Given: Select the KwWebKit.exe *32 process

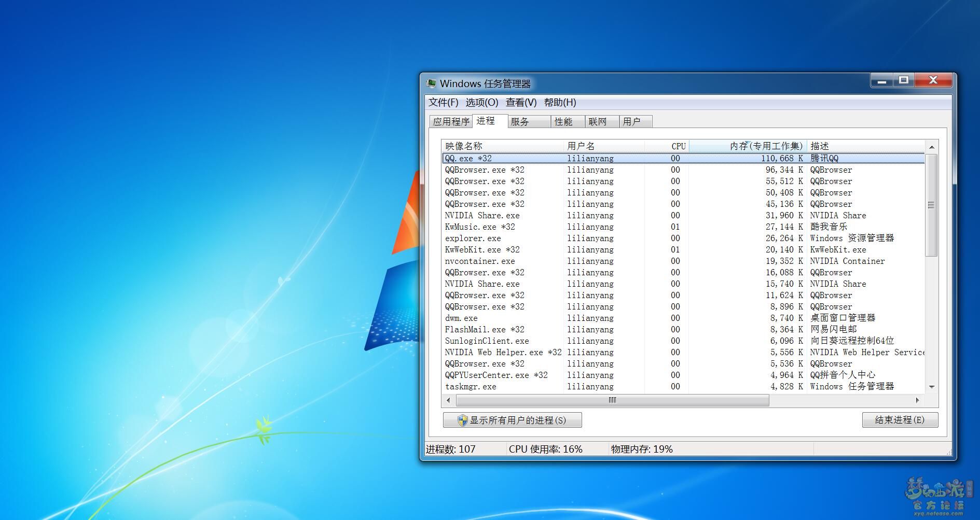Looking at the screenshot, I should (683, 250).
